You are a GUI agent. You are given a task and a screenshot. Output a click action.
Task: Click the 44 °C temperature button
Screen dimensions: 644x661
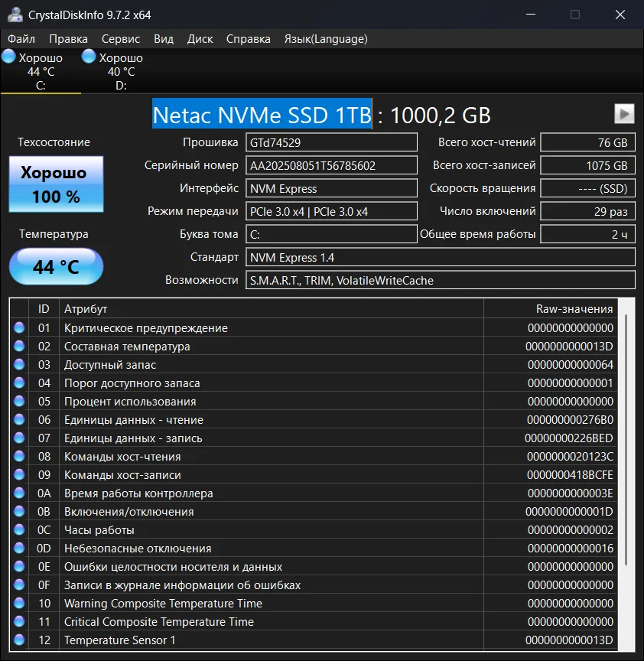56,267
